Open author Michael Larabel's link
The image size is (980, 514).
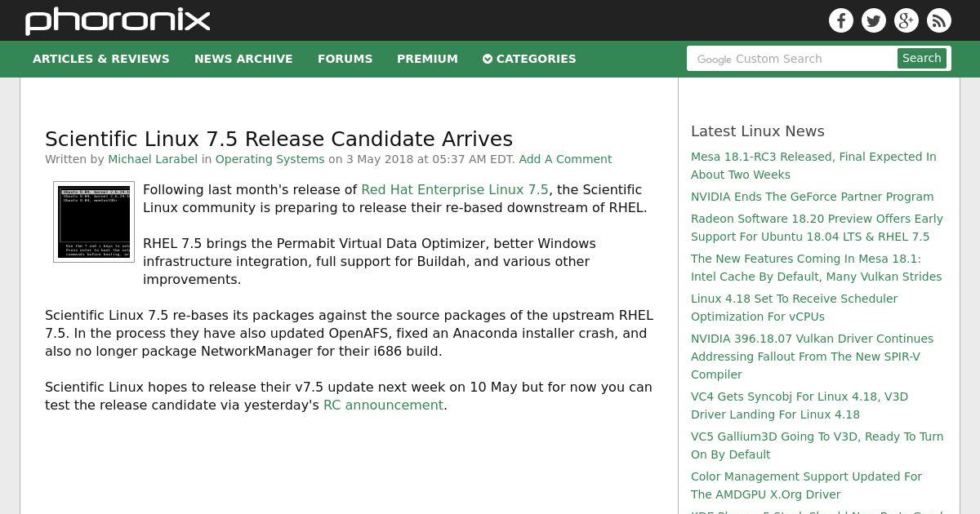pos(153,159)
